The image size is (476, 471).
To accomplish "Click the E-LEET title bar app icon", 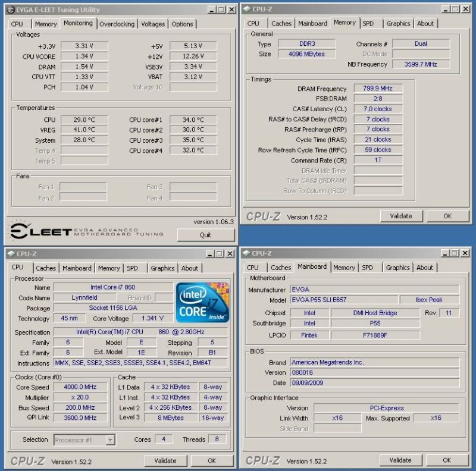I will 11,10.
